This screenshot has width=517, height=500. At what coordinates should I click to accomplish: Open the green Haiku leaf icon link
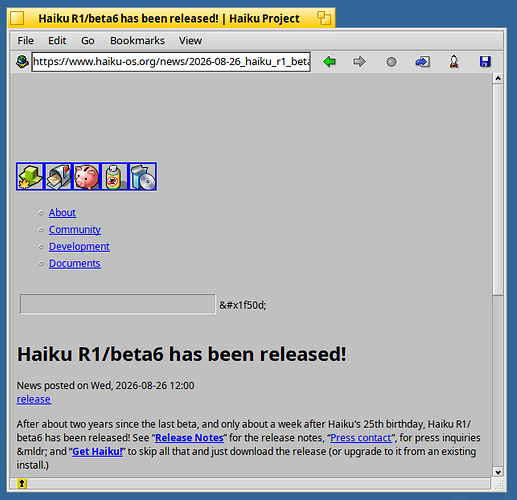[x=30, y=177]
